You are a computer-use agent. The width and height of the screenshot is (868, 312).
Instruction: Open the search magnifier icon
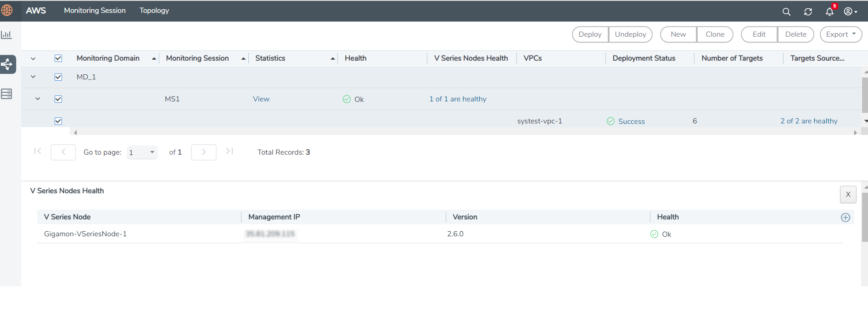point(786,12)
